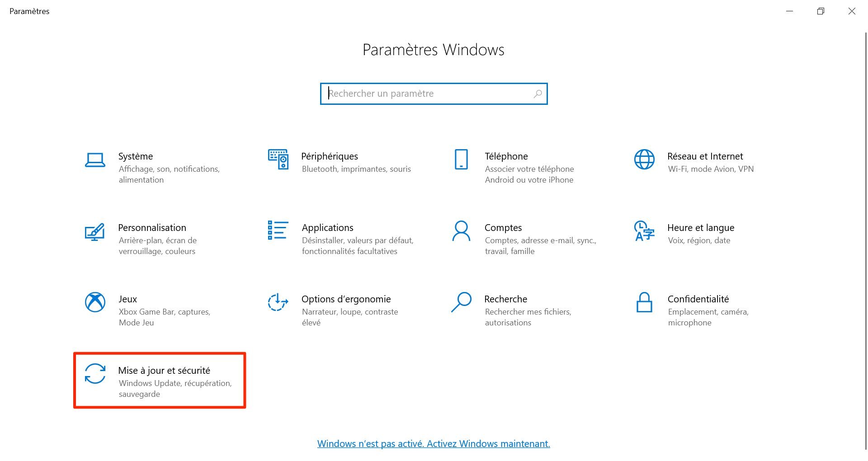Click the Recherche magnifying glass icon
The height and width of the screenshot is (461, 868).
pyautogui.click(x=461, y=302)
